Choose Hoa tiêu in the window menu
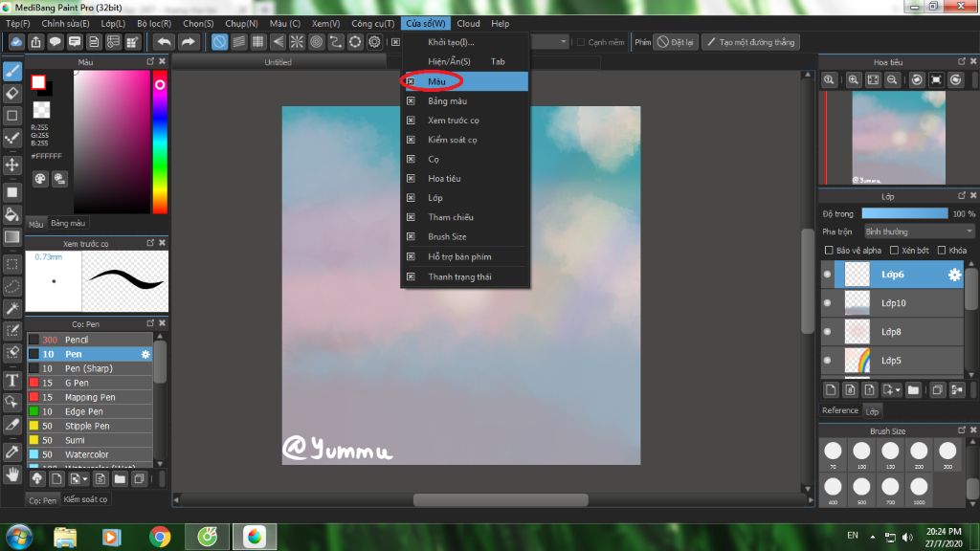The width and height of the screenshot is (980, 551). click(465, 179)
